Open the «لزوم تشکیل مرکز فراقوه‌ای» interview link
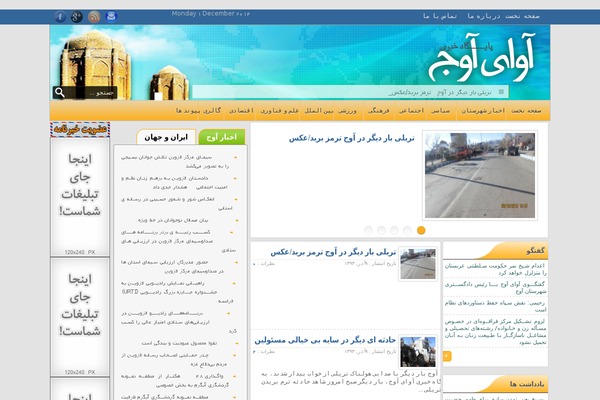 click(496, 331)
